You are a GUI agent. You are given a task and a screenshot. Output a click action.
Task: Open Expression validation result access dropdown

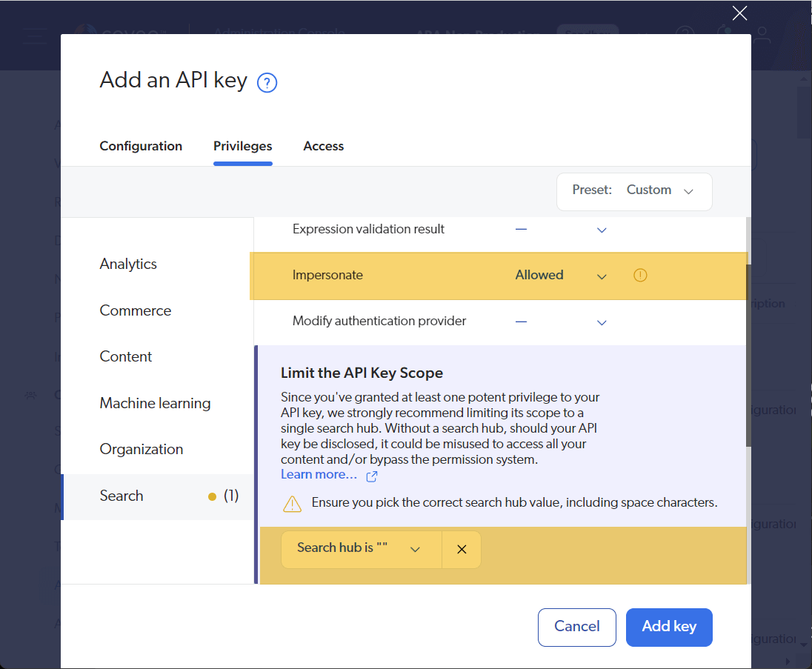point(602,230)
